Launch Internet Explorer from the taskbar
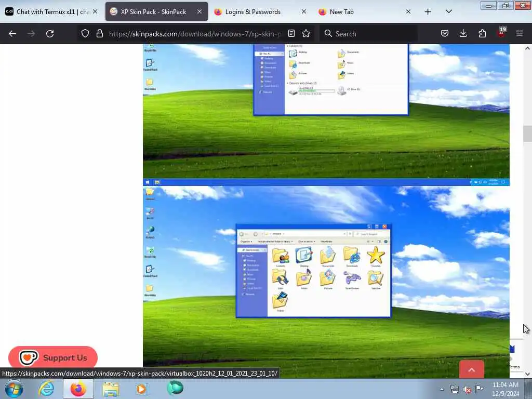 tap(46, 389)
